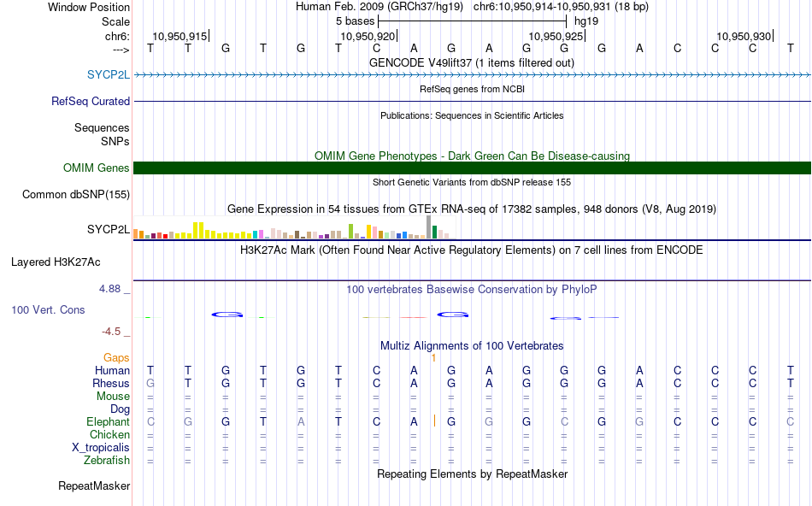Click the dark green GTEx expression bar
The height and width of the screenshot is (506, 812).
tap(434, 232)
